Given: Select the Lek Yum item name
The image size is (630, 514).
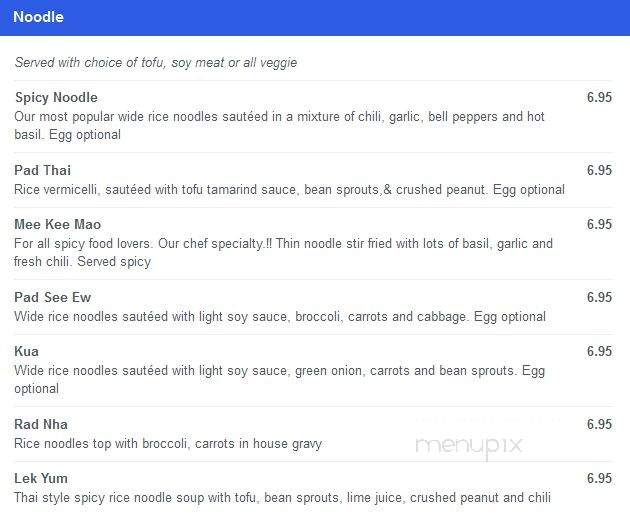Looking at the screenshot, I should click(x=41, y=478).
